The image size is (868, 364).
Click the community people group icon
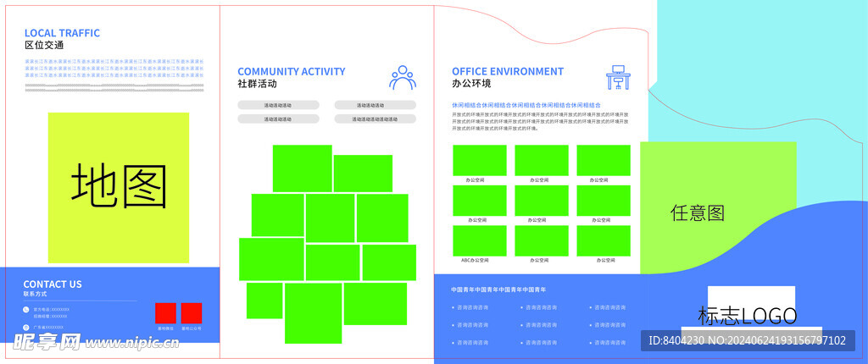[403, 78]
